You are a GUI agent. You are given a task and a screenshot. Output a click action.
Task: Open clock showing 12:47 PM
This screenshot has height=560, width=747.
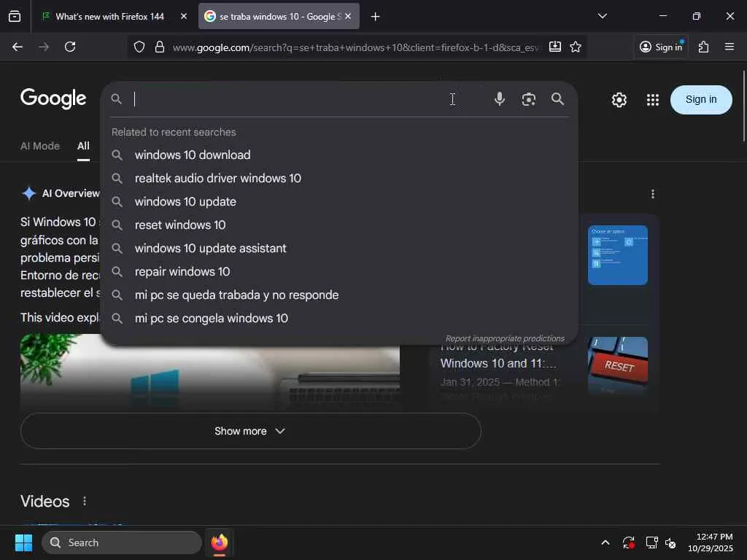[711, 542]
